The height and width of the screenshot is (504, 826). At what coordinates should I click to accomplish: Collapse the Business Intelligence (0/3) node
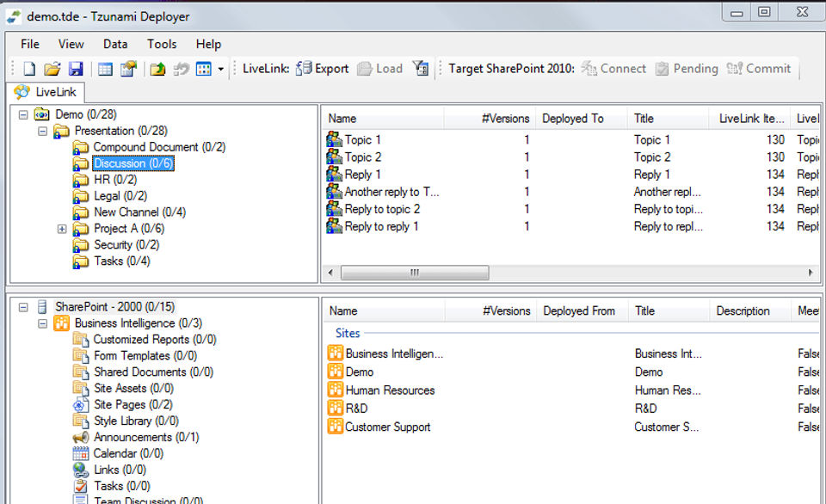pos(43,323)
